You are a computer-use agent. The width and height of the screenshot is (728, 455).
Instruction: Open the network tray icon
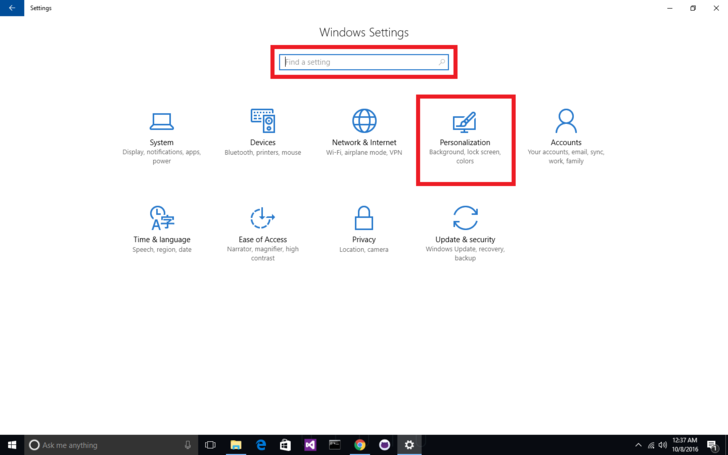[651, 445]
